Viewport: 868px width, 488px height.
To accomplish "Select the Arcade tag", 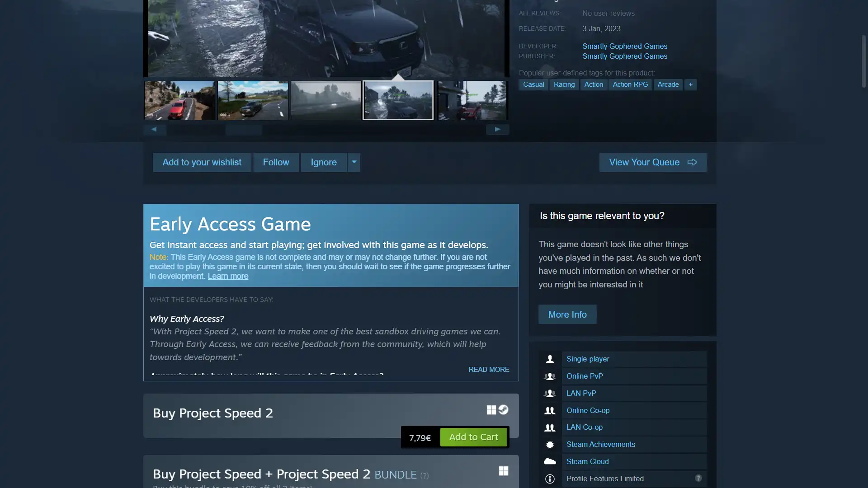I will click(668, 84).
